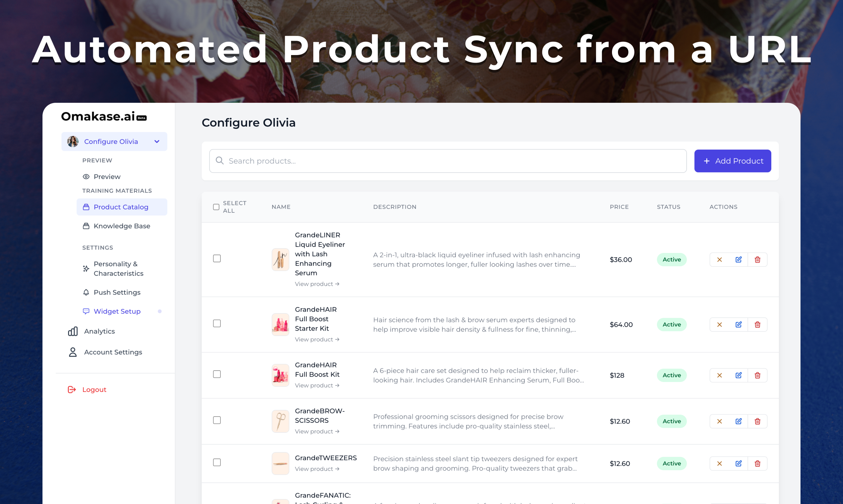The width and height of the screenshot is (843, 504).
Task: Click the Push Settings bell icon
Action: pos(86,292)
